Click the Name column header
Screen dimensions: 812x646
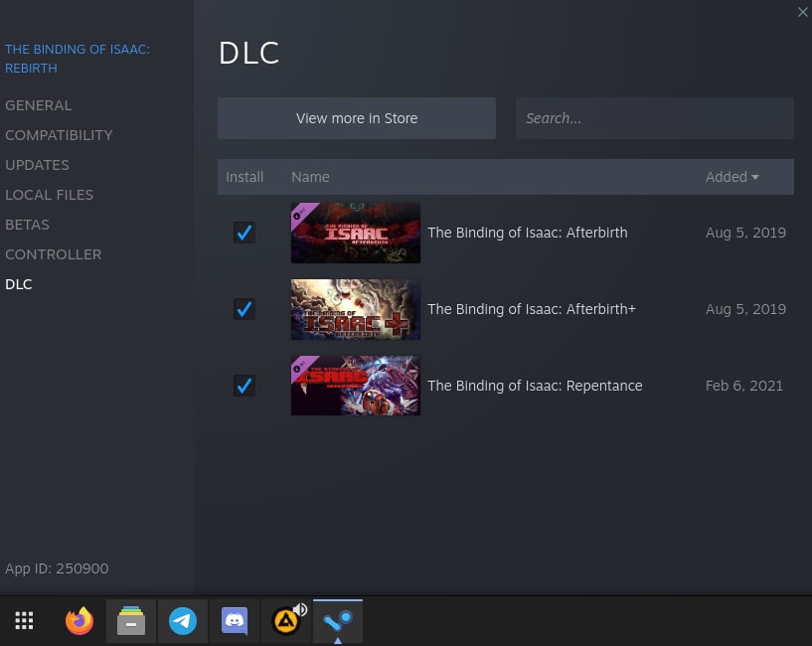tap(310, 177)
